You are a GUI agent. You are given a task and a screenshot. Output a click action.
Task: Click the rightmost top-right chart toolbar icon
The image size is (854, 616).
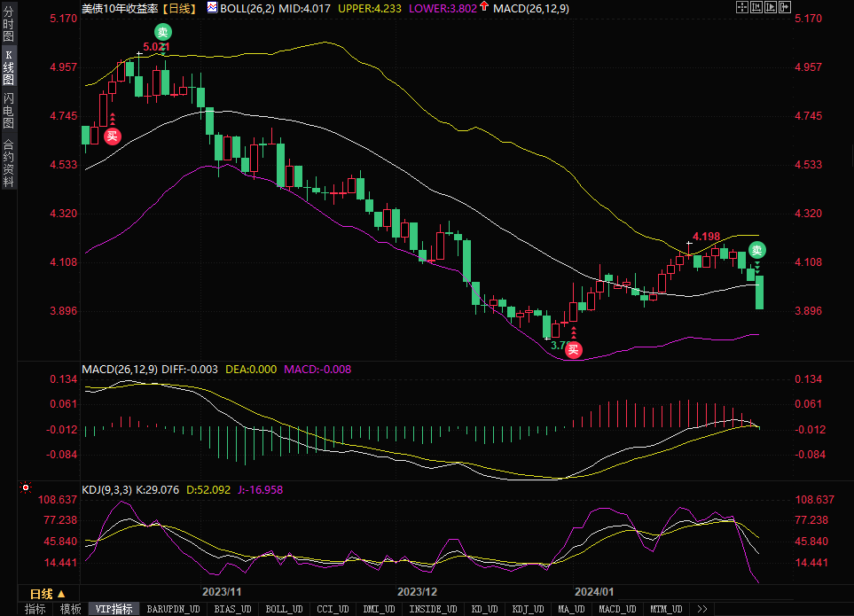click(783, 7)
